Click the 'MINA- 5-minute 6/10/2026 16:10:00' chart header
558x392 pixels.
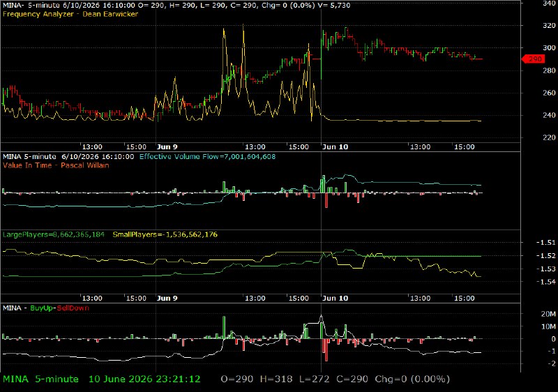[68, 6]
